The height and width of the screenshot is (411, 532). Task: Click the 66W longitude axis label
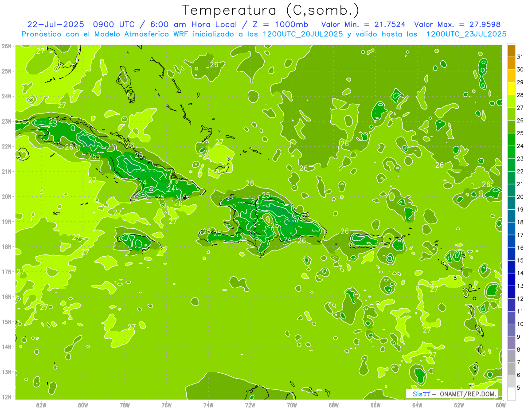[376, 405]
